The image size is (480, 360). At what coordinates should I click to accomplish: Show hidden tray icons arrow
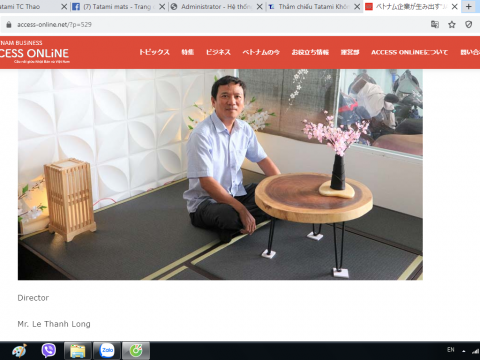pyautogui.click(x=464, y=351)
